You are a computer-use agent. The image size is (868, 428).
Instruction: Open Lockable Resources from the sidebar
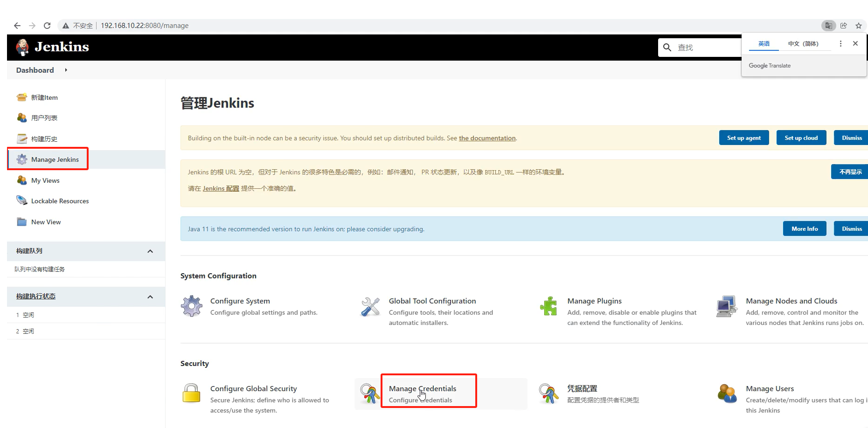[x=60, y=201]
